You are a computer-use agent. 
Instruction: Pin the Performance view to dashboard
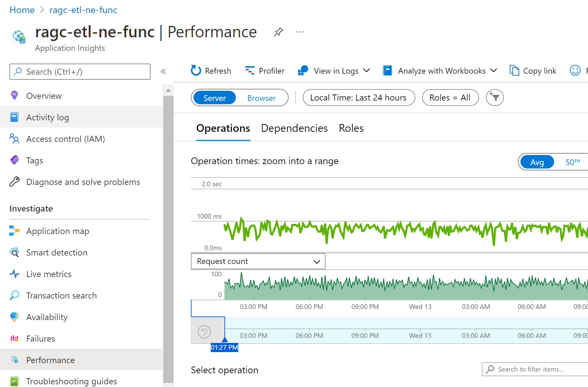(278, 32)
